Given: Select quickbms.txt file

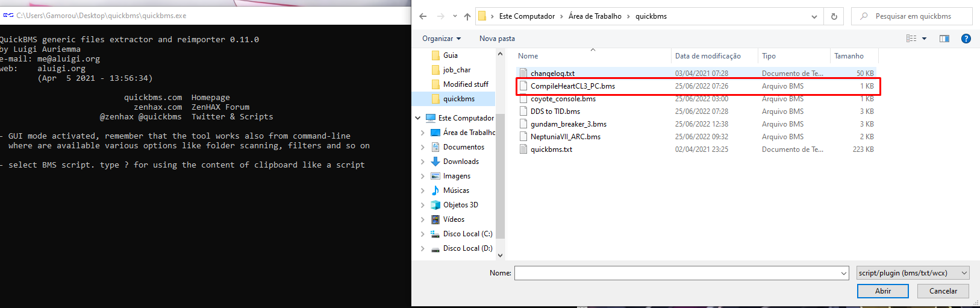Looking at the screenshot, I should pyautogui.click(x=697, y=149).
